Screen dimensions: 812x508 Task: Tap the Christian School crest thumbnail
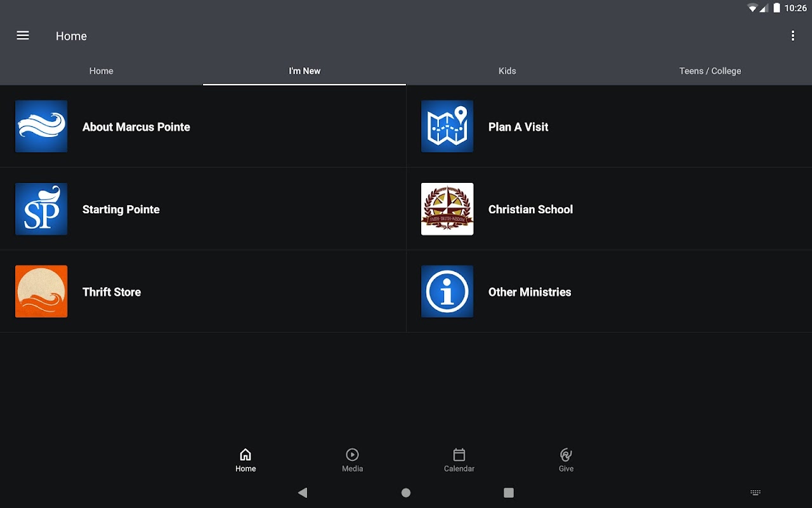click(447, 209)
